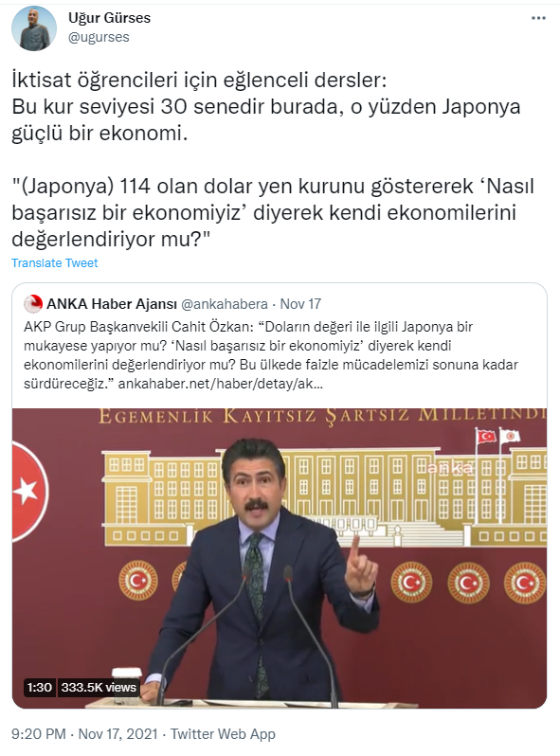The image size is (560, 756).
Task: Open Uğur Gürses profile avatar
Action: [x=34, y=28]
